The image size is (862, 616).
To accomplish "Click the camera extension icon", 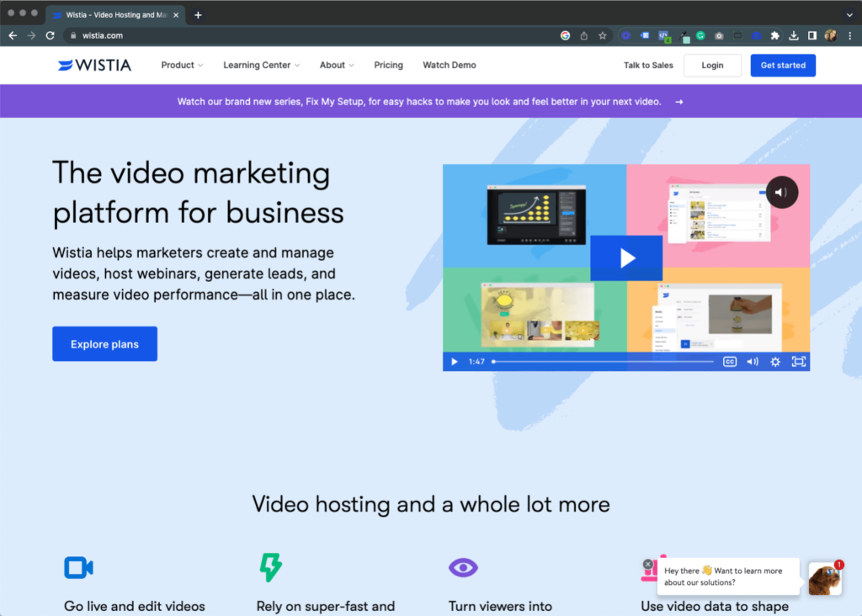I will pos(719,35).
